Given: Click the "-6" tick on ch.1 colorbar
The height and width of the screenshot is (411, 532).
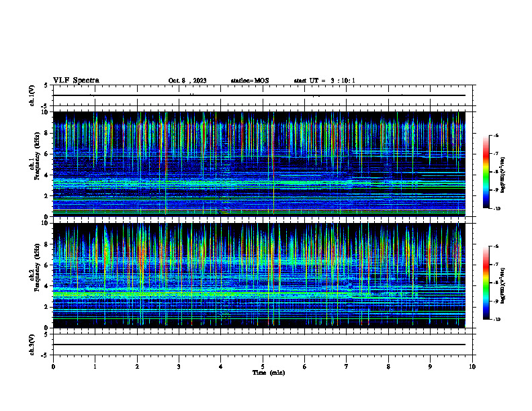Looking at the screenshot, I should point(496,136).
